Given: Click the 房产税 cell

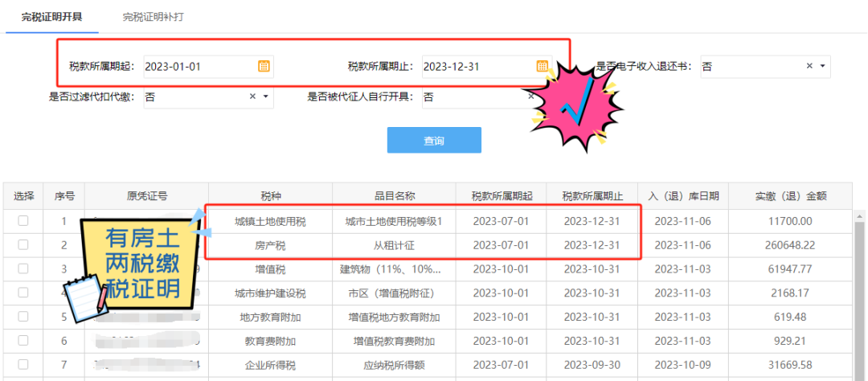Looking at the screenshot, I should pyautogui.click(x=270, y=245).
